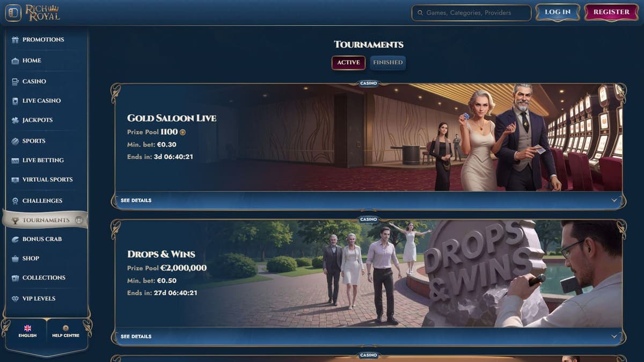Focus the Games, Categories, Providers search field
644x362 pixels.
(471, 12)
